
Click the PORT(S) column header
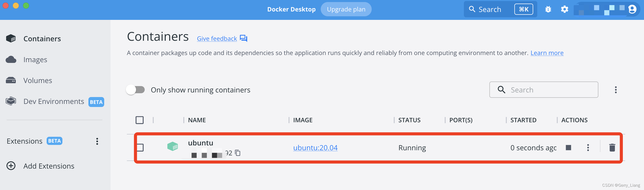tap(461, 120)
